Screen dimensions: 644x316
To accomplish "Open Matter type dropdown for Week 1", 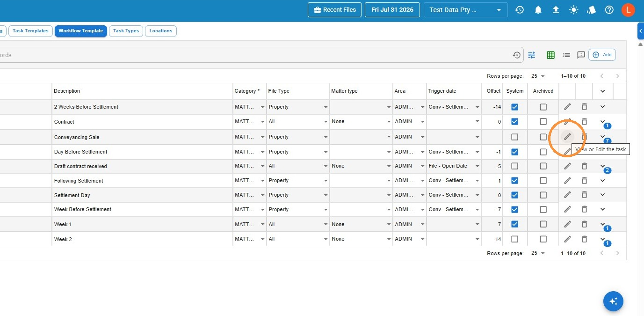I will click(361, 224).
